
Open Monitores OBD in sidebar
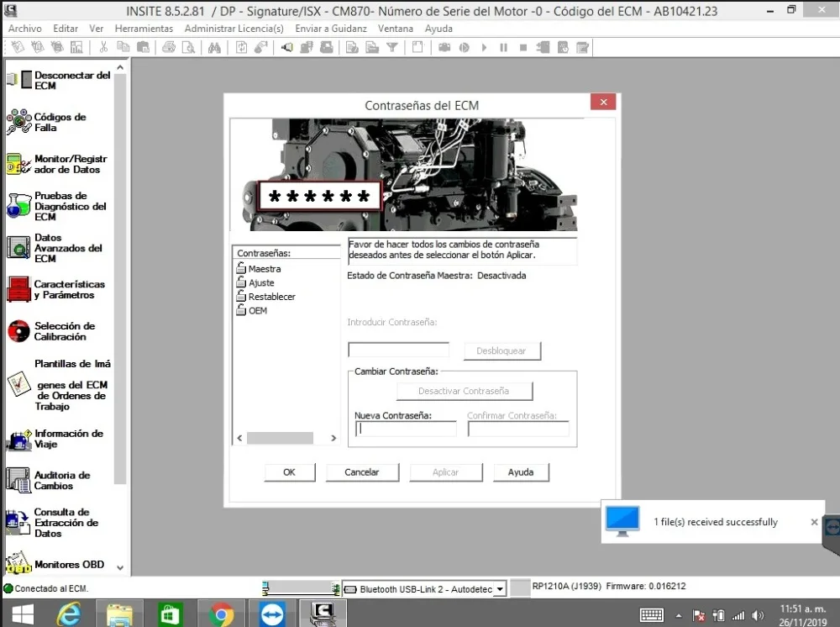[x=55, y=564]
